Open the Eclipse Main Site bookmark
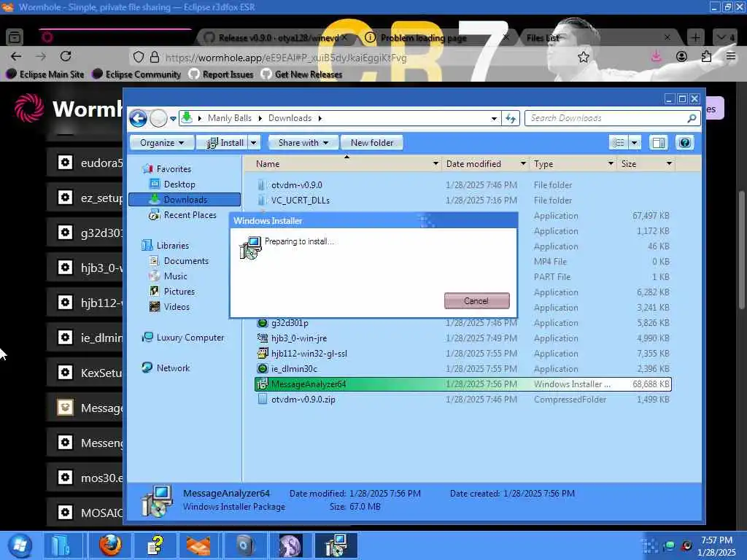This screenshot has height=560, width=747. pyautogui.click(x=46, y=74)
